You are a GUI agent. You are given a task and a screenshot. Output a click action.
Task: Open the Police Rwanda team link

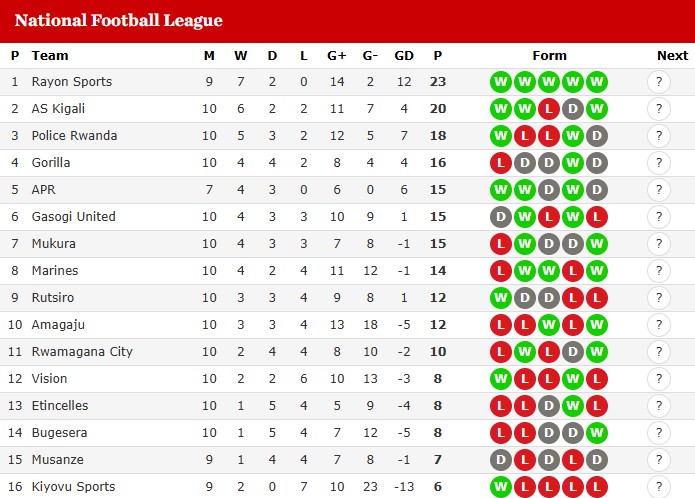pyautogui.click(x=74, y=136)
